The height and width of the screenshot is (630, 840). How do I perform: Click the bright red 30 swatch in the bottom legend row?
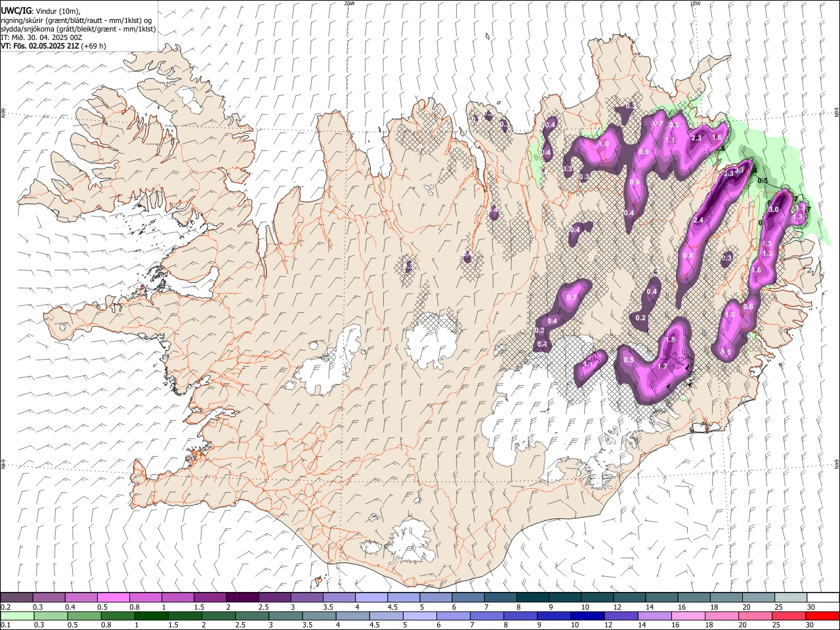point(822,616)
